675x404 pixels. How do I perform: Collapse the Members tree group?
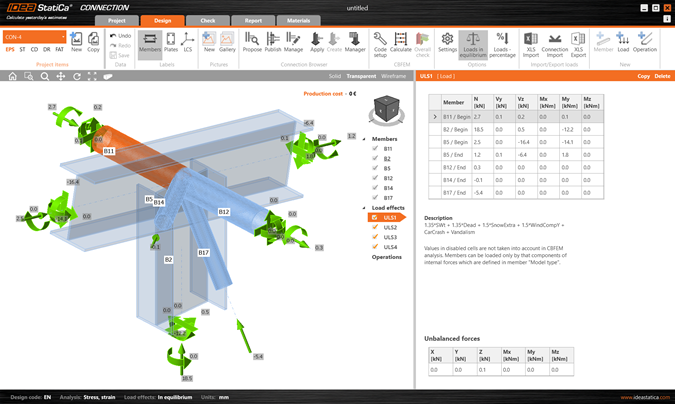coord(365,139)
